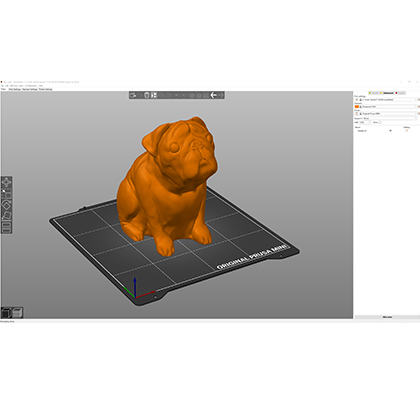Open the Window menu
The height and width of the screenshot is (420, 420).
(x=14, y=86)
